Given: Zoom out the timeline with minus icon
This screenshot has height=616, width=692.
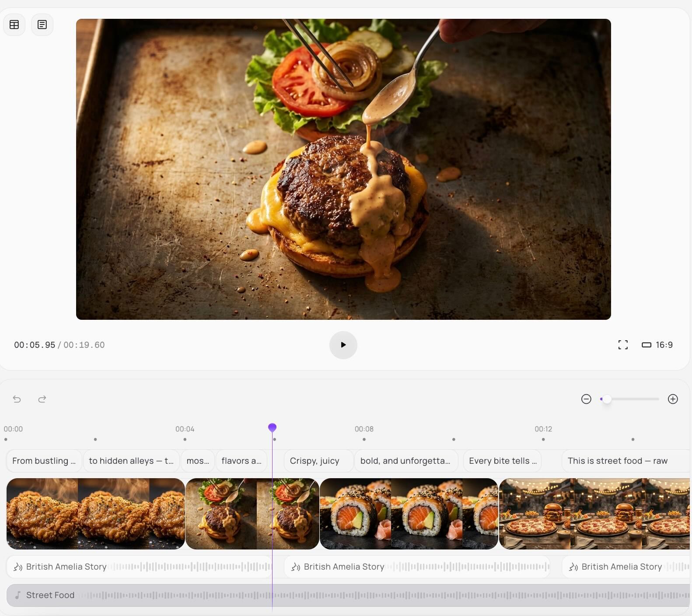Looking at the screenshot, I should pyautogui.click(x=586, y=399).
